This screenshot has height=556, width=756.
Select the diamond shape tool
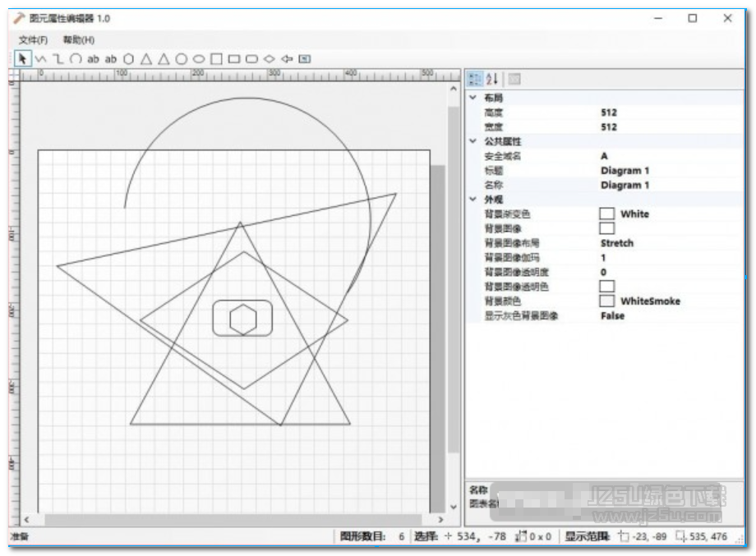coord(269,59)
